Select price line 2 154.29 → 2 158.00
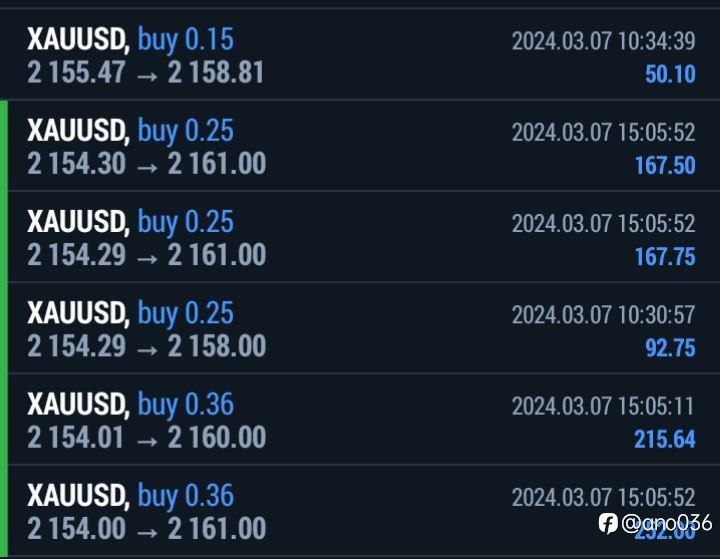 [x=146, y=346]
